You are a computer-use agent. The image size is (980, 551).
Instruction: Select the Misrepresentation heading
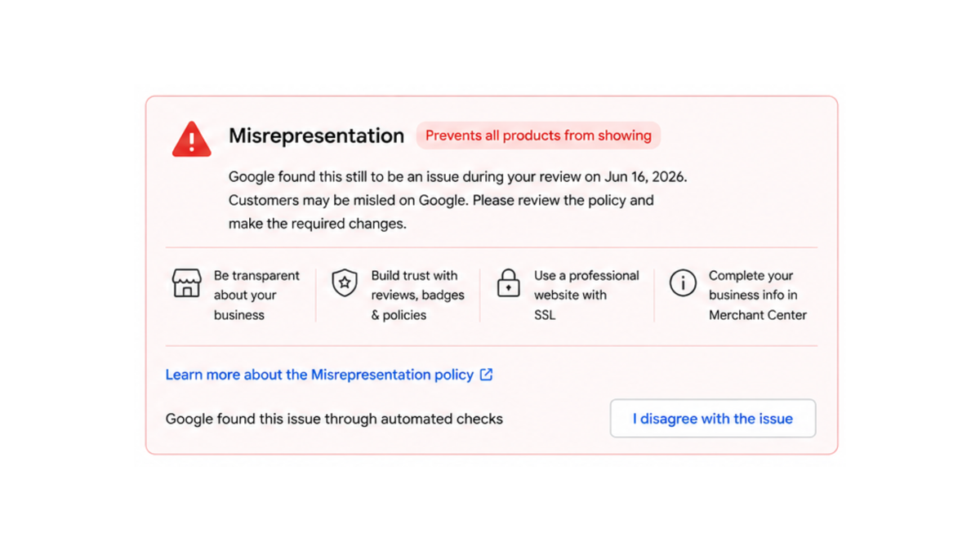tap(316, 136)
